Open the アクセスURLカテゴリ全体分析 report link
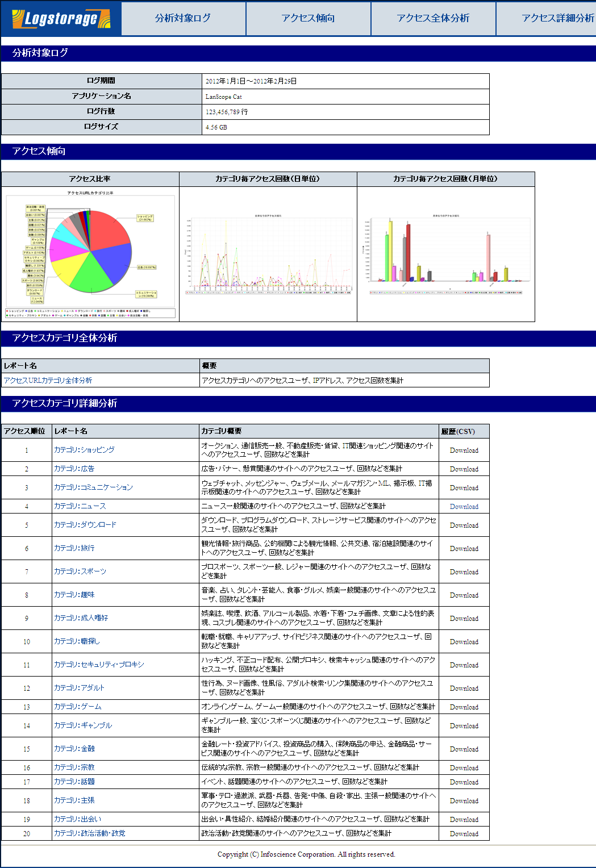Screen dimensions: 596x868 [48, 381]
